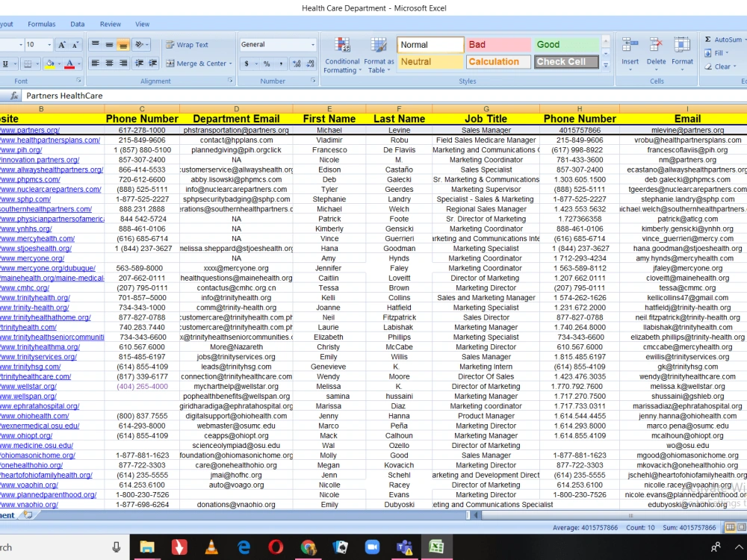The image size is (747, 560).
Task: Toggle Wrap Text
Action: coord(187,45)
